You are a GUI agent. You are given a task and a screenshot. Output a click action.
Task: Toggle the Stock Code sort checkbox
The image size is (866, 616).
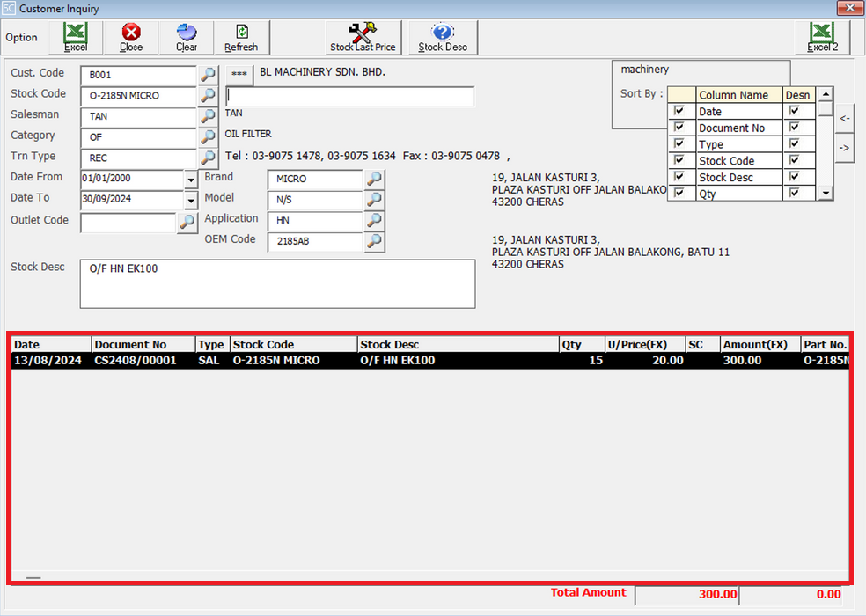pyautogui.click(x=679, y=160)
